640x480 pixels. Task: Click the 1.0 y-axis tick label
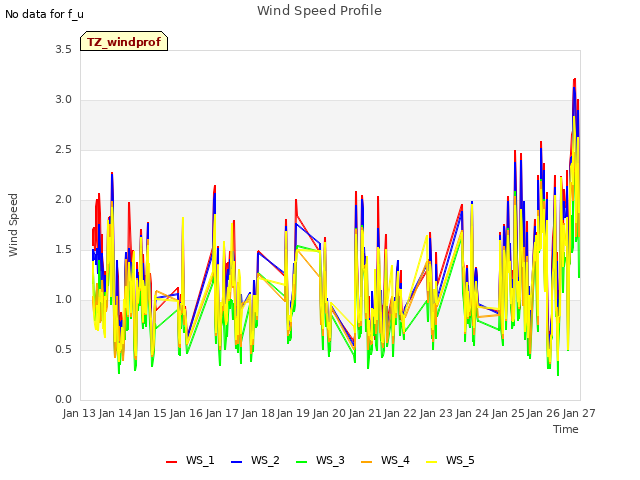tap(63, 300)
